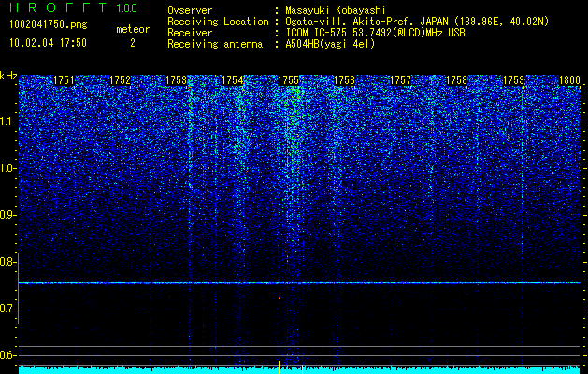The image size is (588, 374).
Task: Click the 1754 time marker
Action: point(233,80)
